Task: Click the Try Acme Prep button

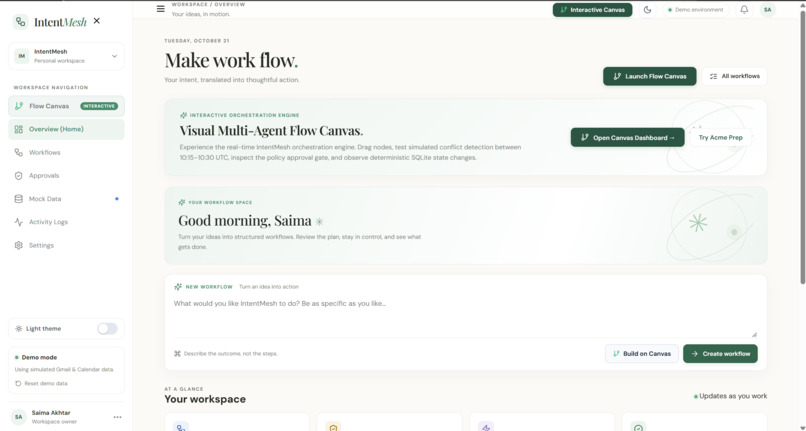Action: click(x=721, y=137)
